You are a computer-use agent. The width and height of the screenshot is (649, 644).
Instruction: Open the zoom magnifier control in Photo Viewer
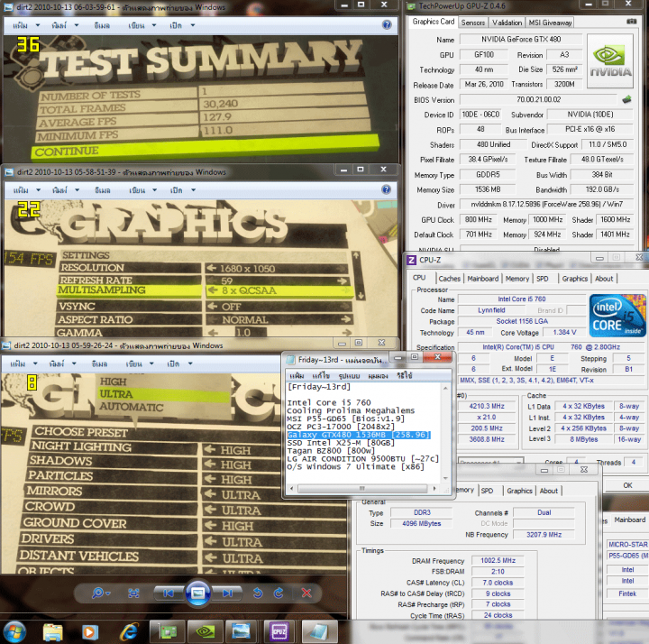click(101, 593)
